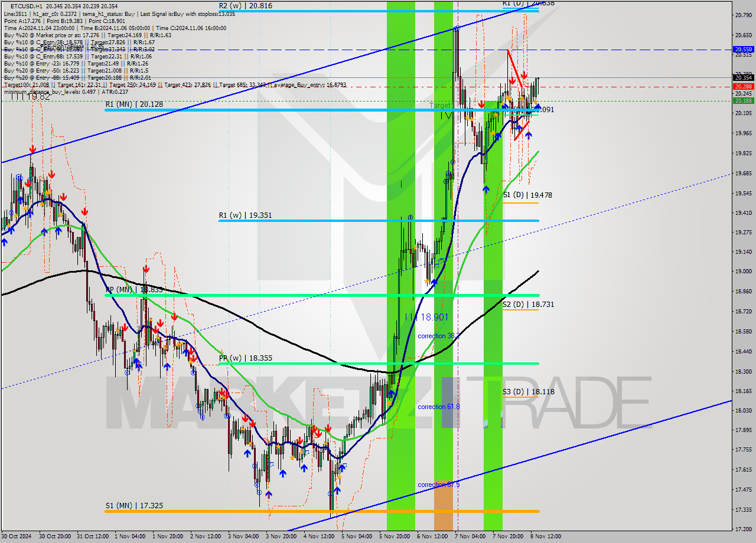Click the '2 Nov 12:00' time axis label
The image size is (756, 543).
pyautogui.click(x=205, y=537)
